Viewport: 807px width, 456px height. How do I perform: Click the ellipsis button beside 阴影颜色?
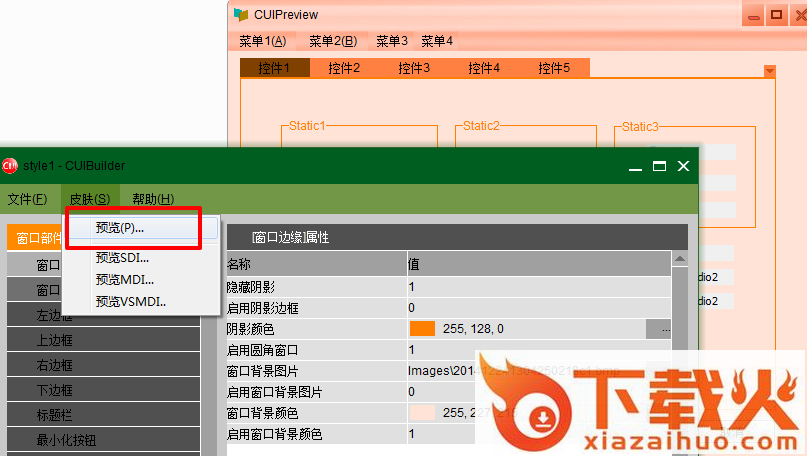(x=666, y=329)
